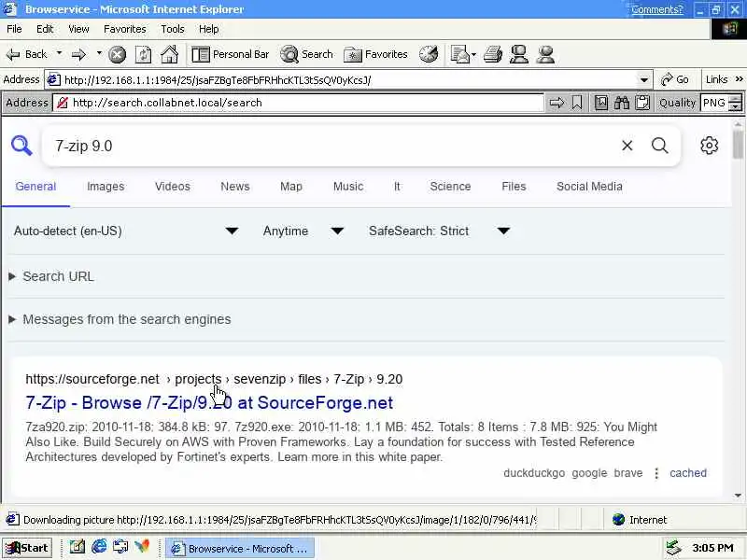Toggle the Personal Bar button
Viewport: 747px width, 560px height.
pos(230,54)
